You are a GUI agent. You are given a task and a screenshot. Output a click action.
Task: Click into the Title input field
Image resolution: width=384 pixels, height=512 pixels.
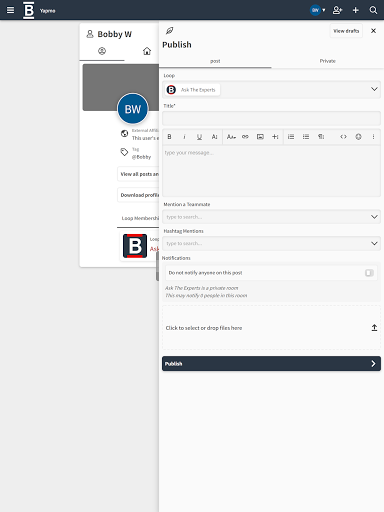pyautogui.click(x=271, y=118)
